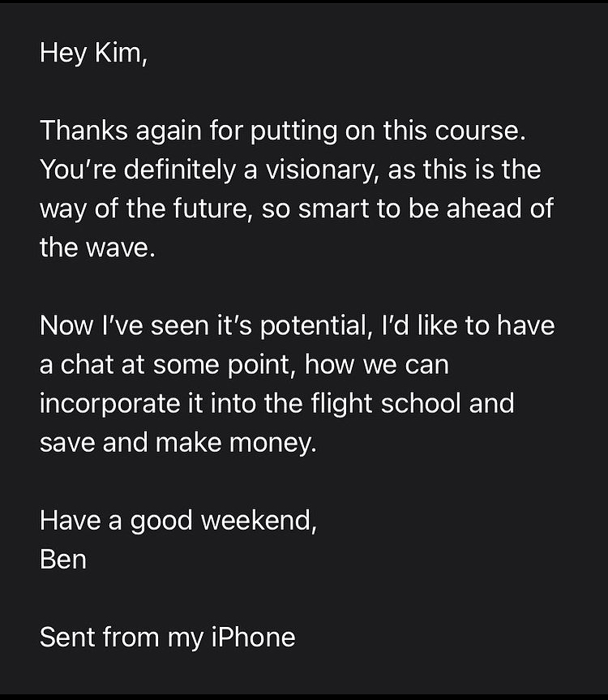Image resolution: width=608 pixels, height=700 pixels.
Task: Click the word 'incorporate' in the message
Action: (109, 404)
